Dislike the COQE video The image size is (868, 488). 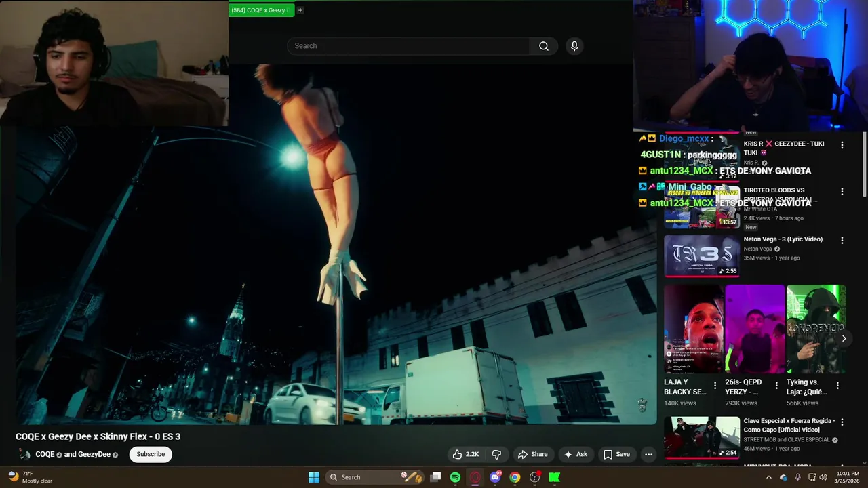point(496,454)
